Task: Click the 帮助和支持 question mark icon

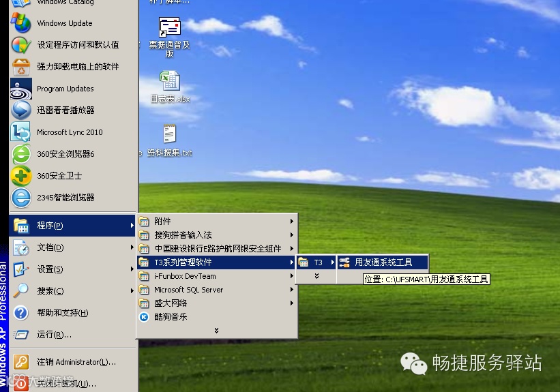Action: click(20, 313)
